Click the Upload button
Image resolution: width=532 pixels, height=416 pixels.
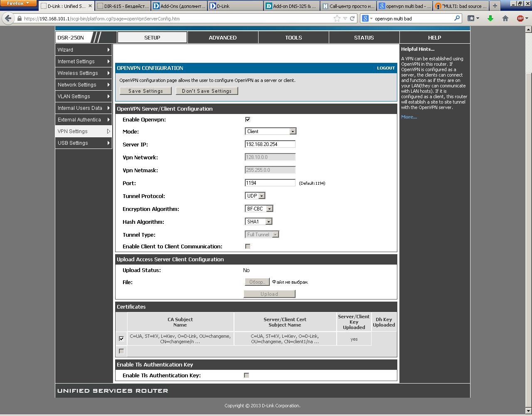point(269,294)
